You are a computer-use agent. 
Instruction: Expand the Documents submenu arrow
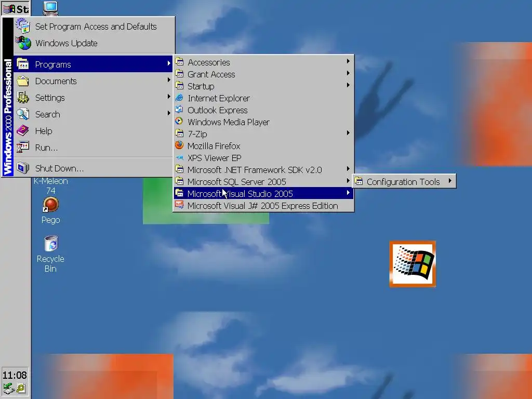(169, 80)
